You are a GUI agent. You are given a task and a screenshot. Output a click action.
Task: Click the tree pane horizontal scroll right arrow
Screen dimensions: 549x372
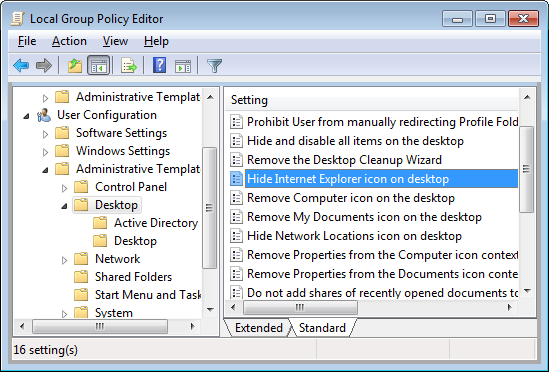tap(192, 326)
